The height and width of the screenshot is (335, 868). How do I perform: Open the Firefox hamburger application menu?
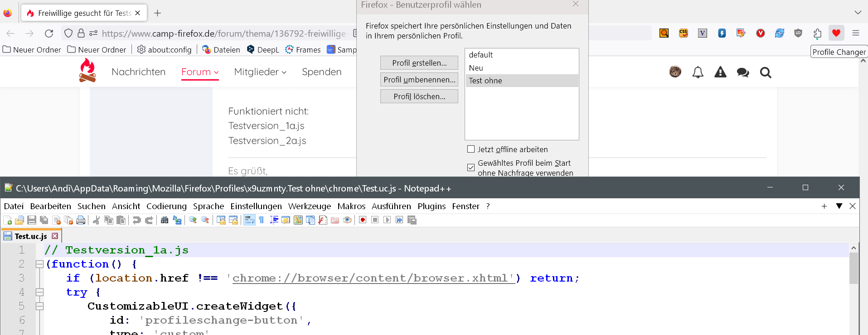[856, 33]
